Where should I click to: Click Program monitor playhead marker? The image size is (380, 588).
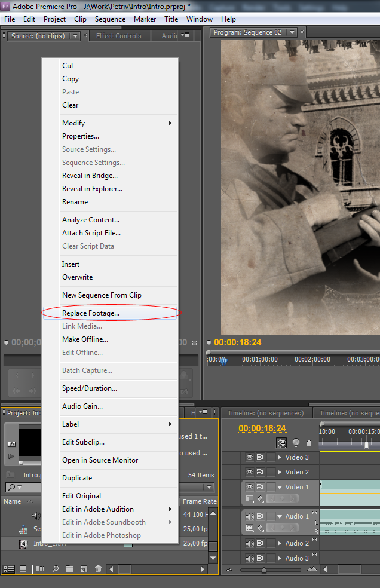click(223, 361)
